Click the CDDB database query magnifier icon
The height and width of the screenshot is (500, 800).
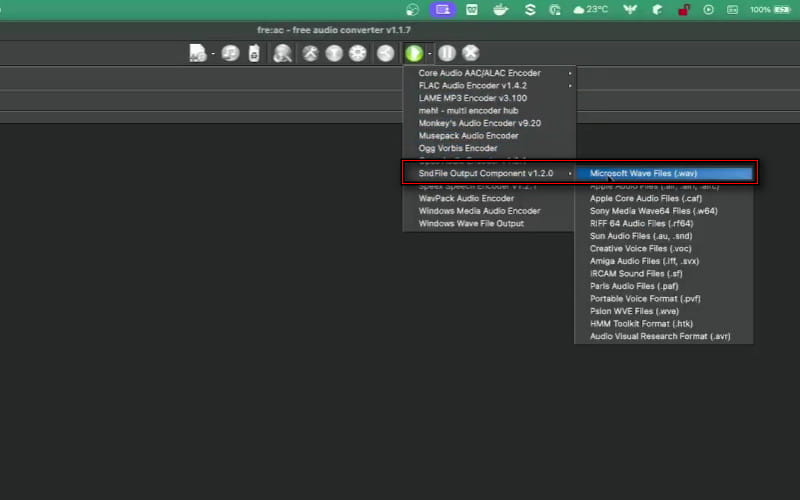(282, 53)
